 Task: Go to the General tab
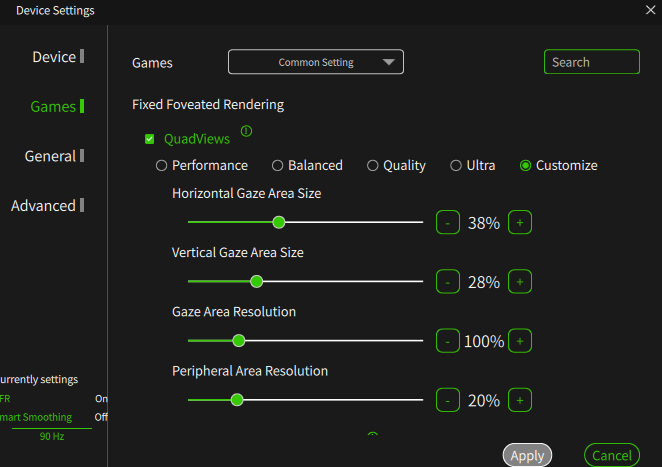click(50, 156)
